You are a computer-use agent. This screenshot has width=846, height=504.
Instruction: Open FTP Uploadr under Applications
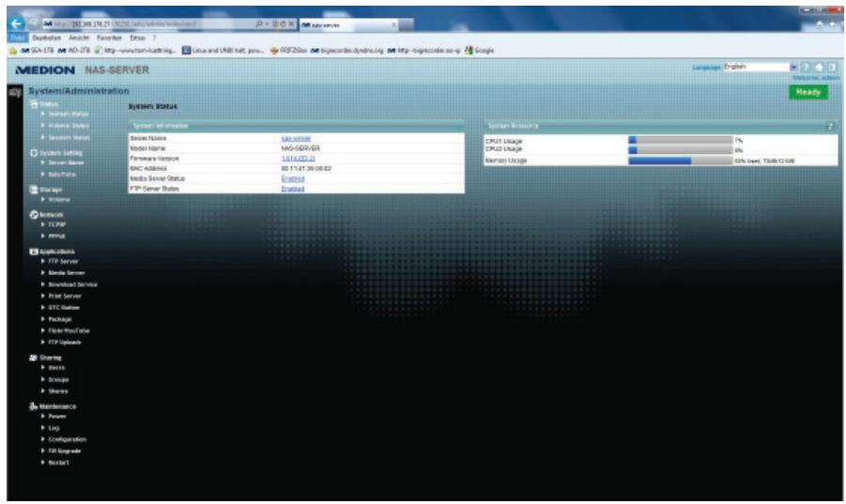[x=65, y=343]
